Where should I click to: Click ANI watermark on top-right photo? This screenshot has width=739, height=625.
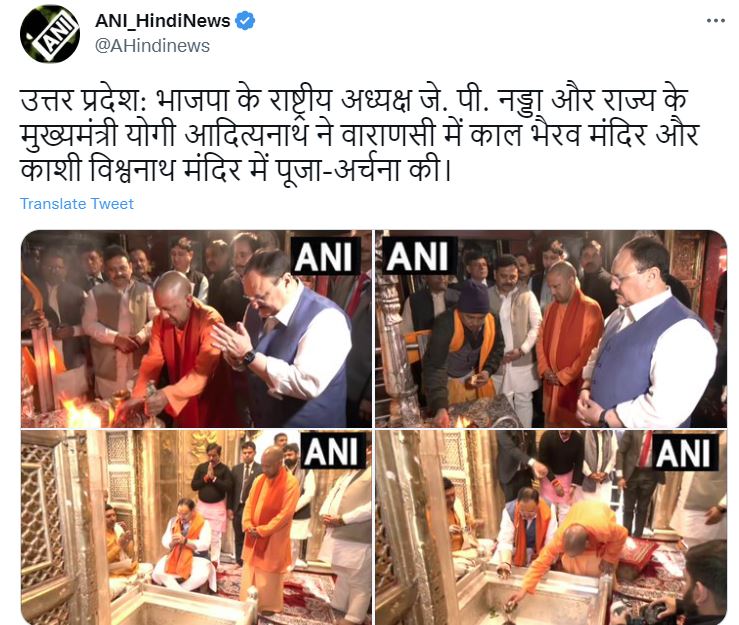click(417, 256)
